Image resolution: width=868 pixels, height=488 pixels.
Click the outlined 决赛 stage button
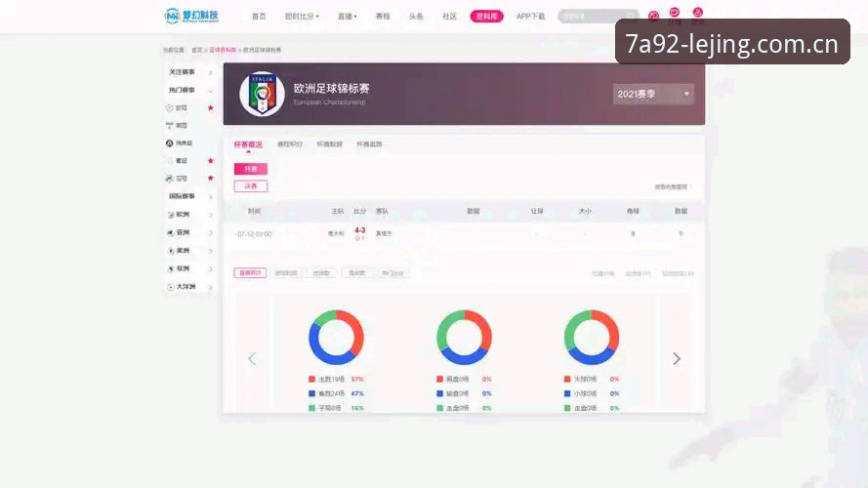click(251, 185)
